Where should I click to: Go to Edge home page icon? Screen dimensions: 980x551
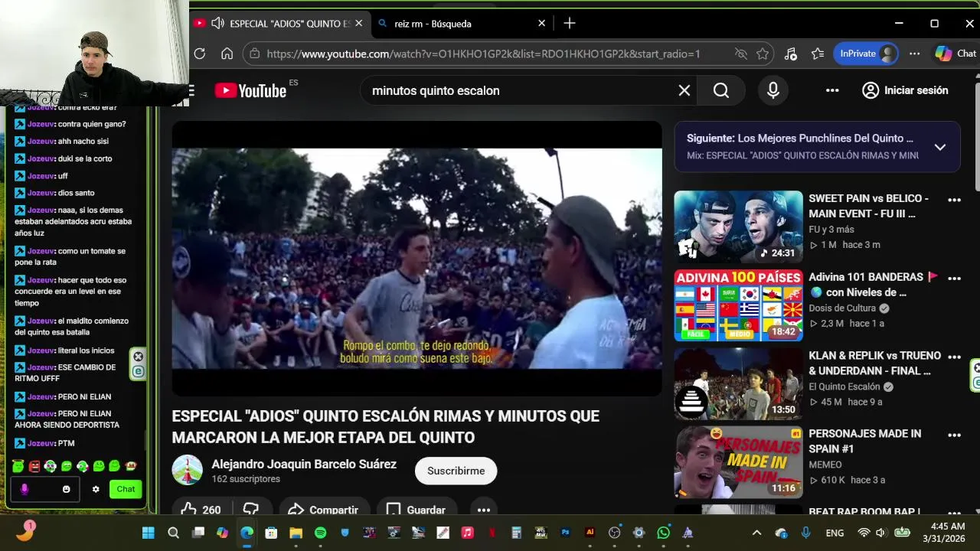[x=227, y=54]
